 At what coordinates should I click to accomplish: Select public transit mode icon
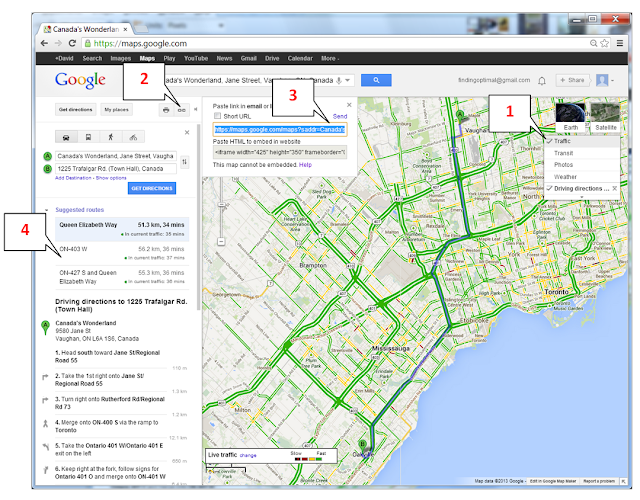[x=88, y=137]
